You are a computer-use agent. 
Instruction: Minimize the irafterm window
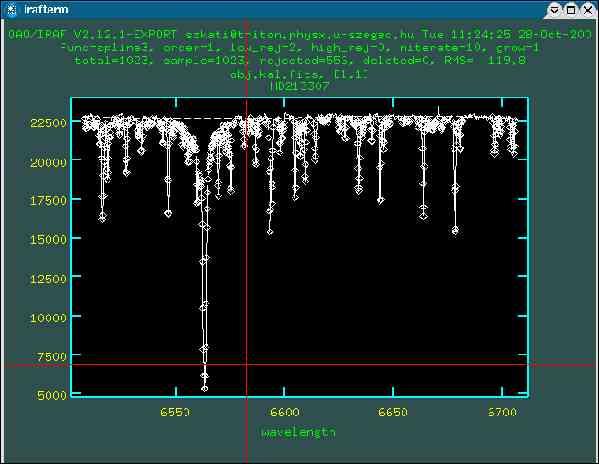(x=554, y=10)
